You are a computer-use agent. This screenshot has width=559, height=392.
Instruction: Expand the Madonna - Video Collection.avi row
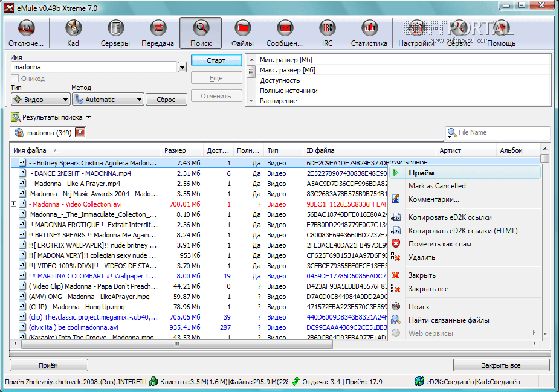[x=13, y=204]
